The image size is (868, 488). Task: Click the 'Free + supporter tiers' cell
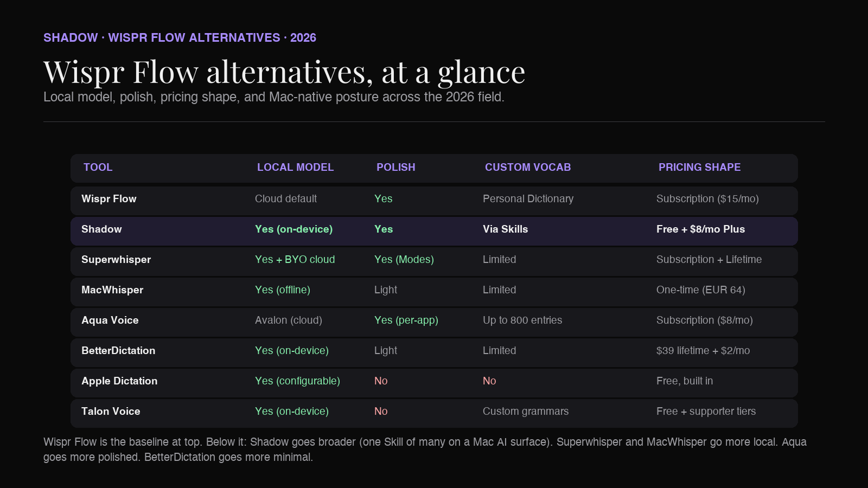point(706,412)
